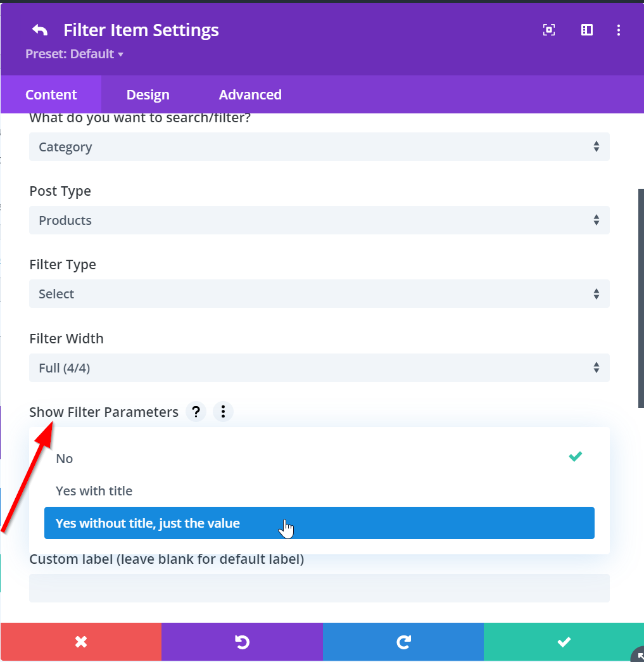644x662 pixels.
Task: Open the Category search/filter dropdown
Action: [x=319, y=147]
